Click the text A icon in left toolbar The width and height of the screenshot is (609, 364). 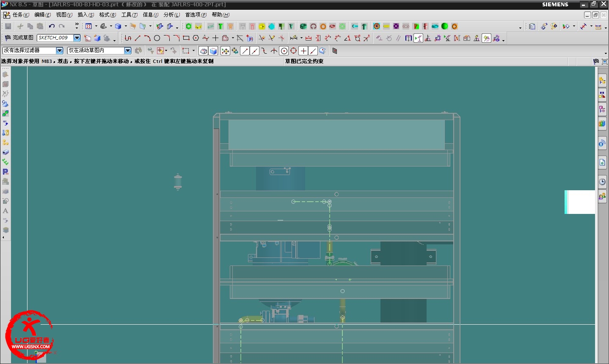pyautogui.click(x=6, y=211)
